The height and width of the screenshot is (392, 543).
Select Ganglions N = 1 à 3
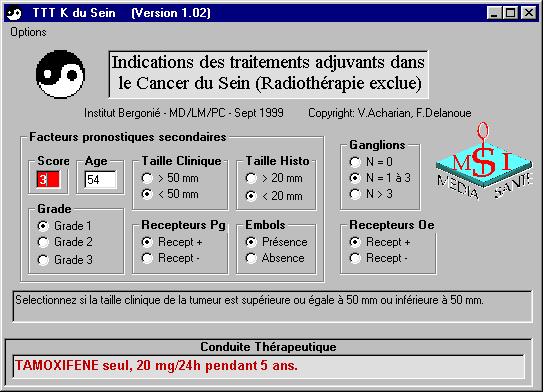pyautogui.click(x=380, y=178)
